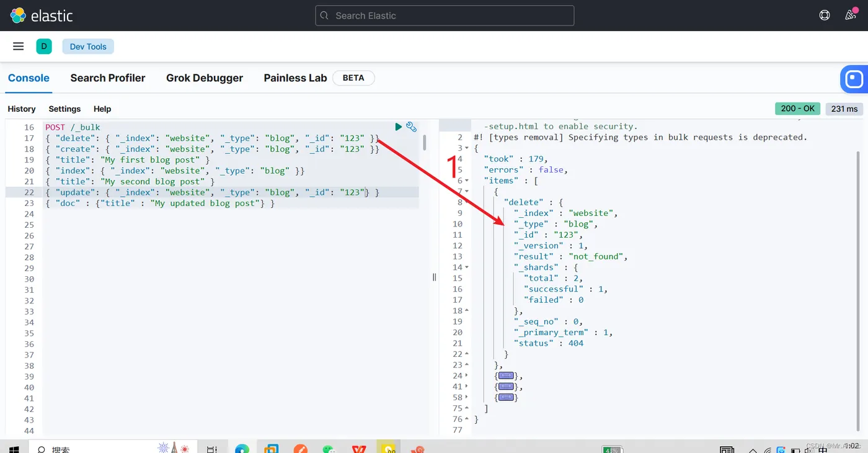
Task: Click the "successful" : 1 line
Action: point(565,289)
